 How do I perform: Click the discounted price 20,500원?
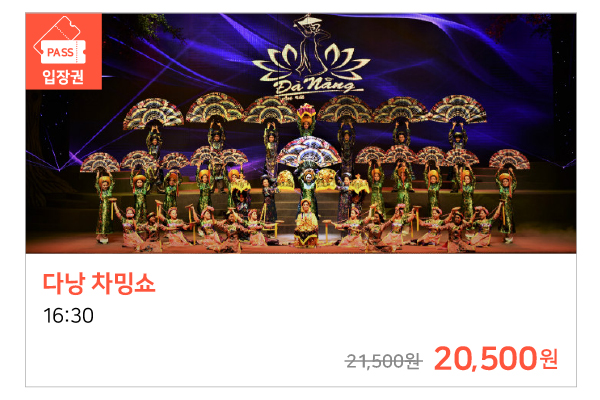(496, 359)
